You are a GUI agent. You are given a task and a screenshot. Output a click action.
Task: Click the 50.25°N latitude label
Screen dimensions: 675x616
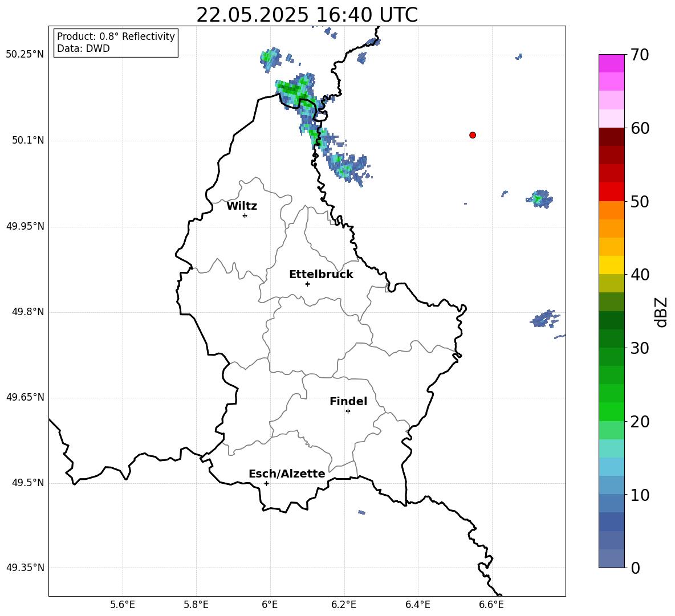[x=25, y=55]
